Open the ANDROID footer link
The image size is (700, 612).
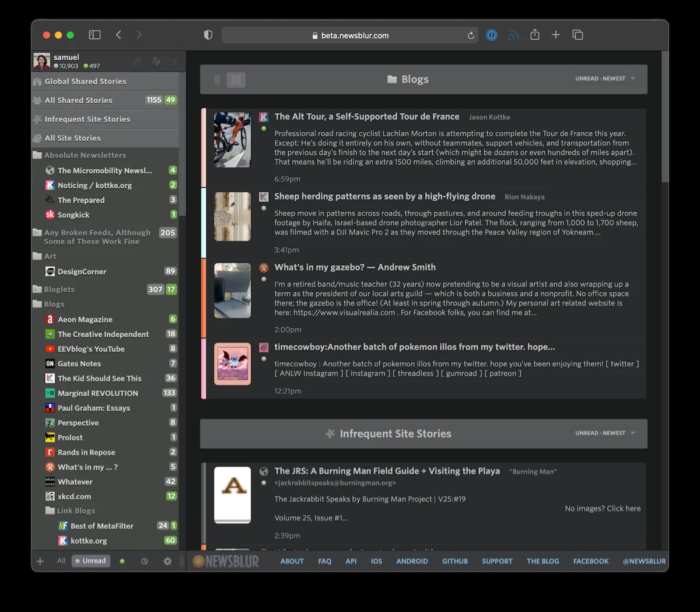[412, 561]
